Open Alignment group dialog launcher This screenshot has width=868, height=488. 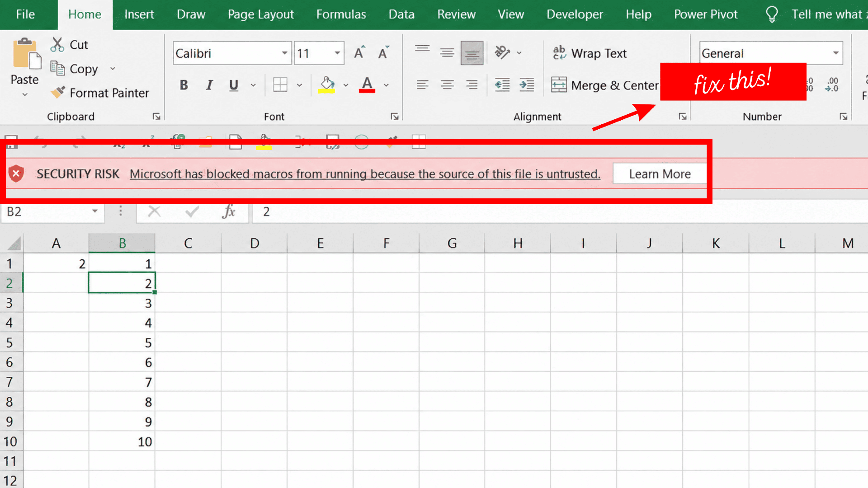tap(683, 117)
